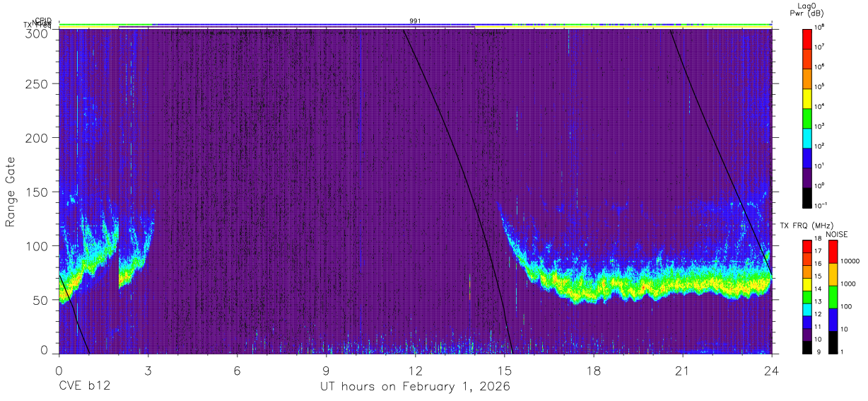This screenshot has height=401, width=868.
Task: Click the 'UT hours on February 1, 2026' axis title
Action: (x=416, y=387)
